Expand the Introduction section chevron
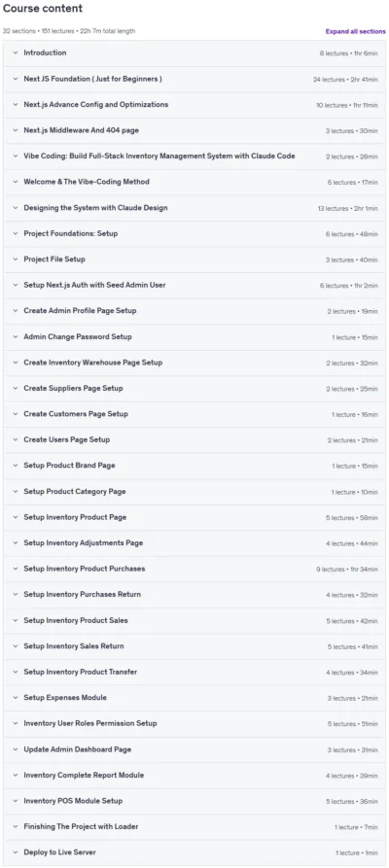This screenshot has height=868, width=389. pos(16,53)
